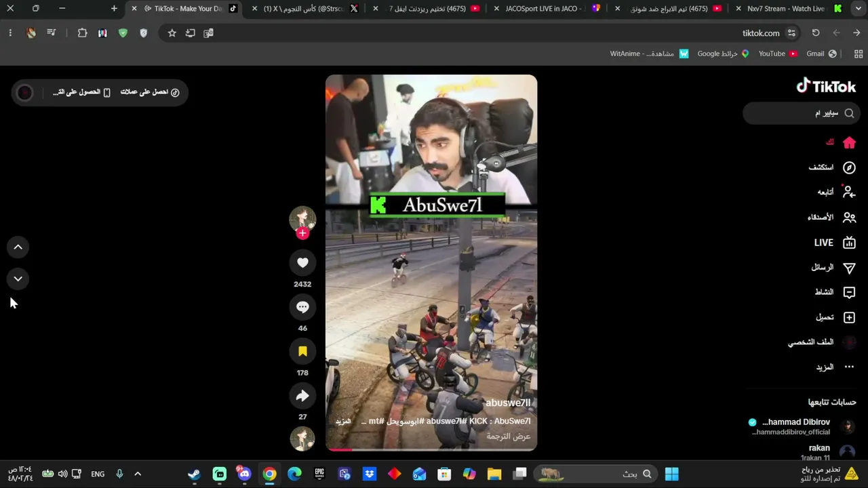Viewport: 868px width, 488px height.
Task: Open the Chrome three-dots menu
Action: (10, 33)
